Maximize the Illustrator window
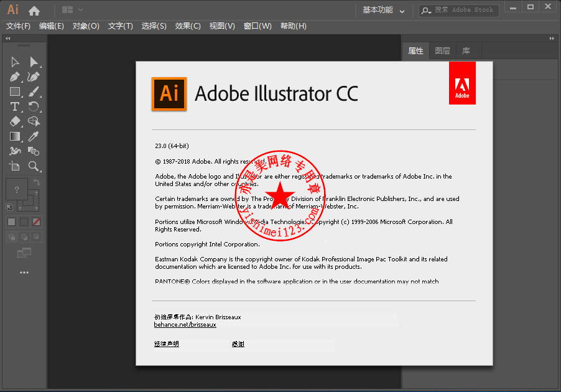561x392 pixels. (531, 7)
